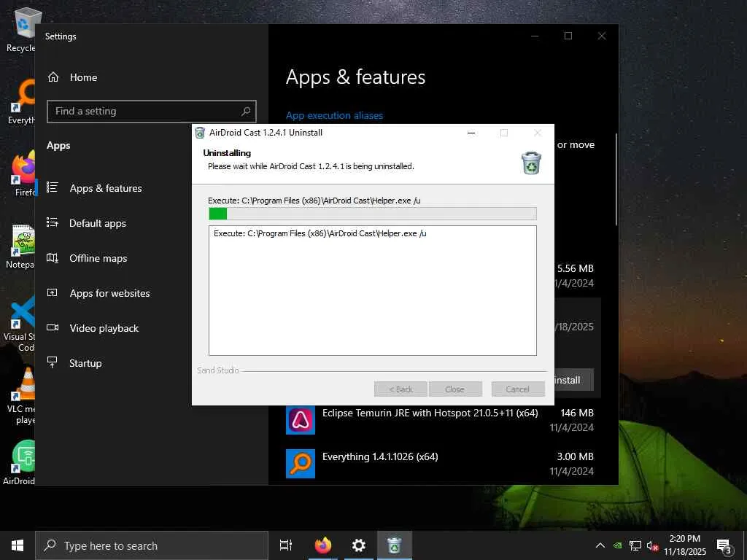
Task: Open the Recycle Bin desktop icon
Action: coord(20,29)
